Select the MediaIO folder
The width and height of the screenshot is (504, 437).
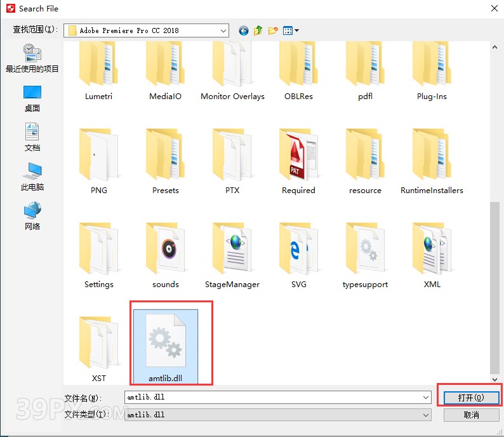[x=165, y=71]
